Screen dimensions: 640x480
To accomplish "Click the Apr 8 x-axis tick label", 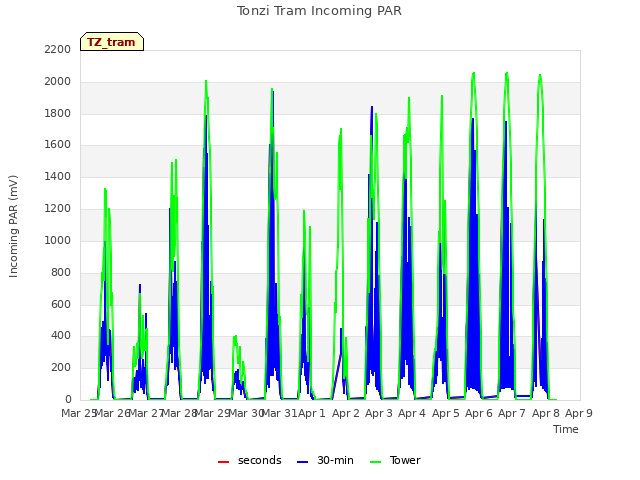I will point(546,413).
